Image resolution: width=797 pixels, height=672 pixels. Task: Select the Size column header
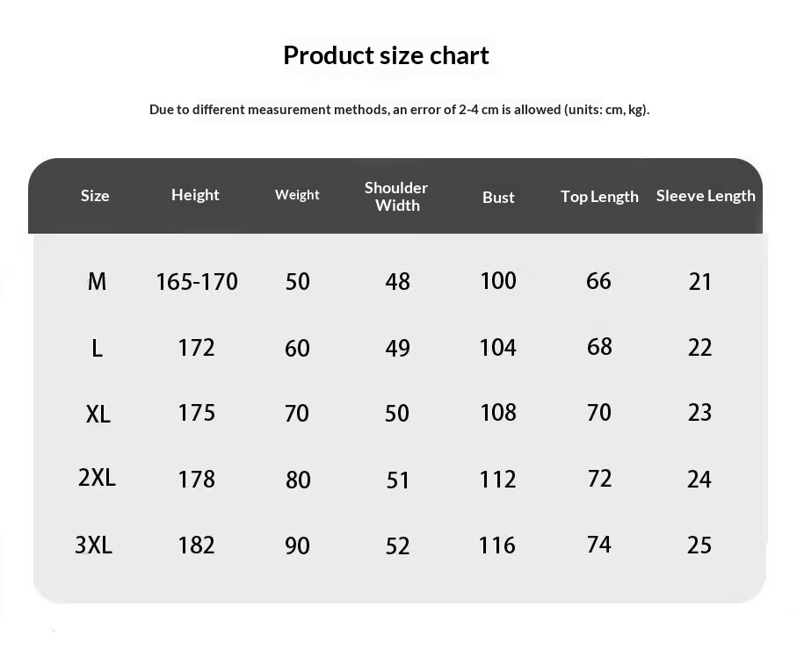95,196
